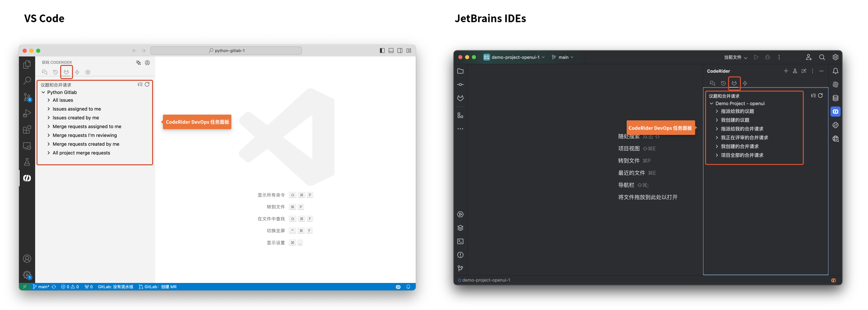Click search everywhere icon in JetBrains

[x=822, y=57]
